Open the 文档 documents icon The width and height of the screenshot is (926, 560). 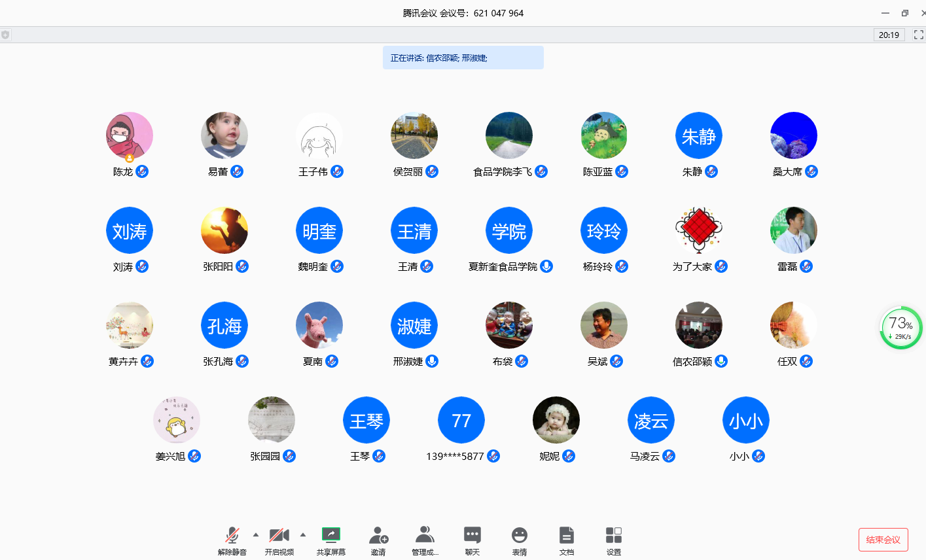point(566,536)
